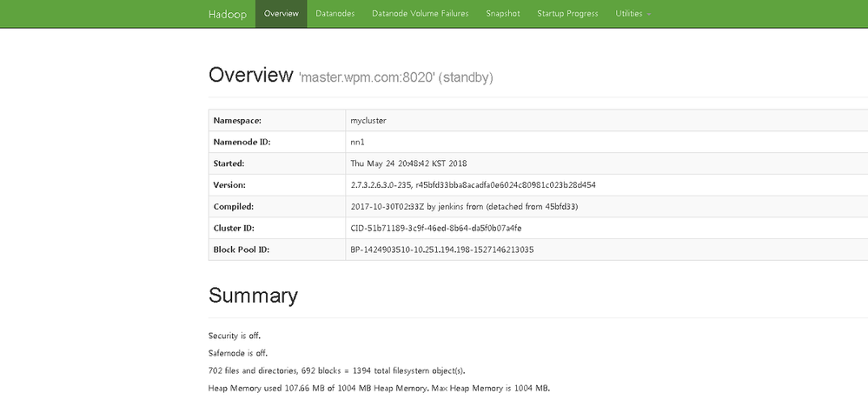Select cluster ID CID-51b71189 value
This screenshot has width=868, height=400.
(x=435, y=228)
